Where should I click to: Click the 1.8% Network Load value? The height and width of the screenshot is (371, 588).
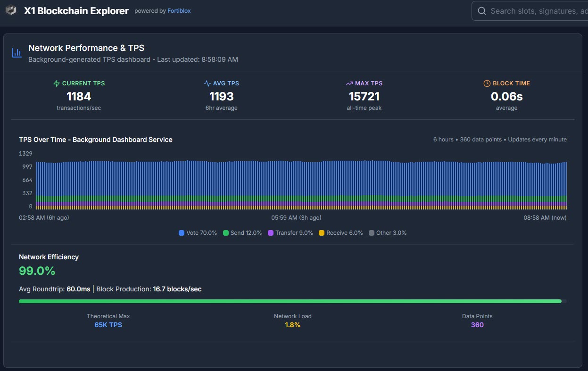click(x=292, y=325)
